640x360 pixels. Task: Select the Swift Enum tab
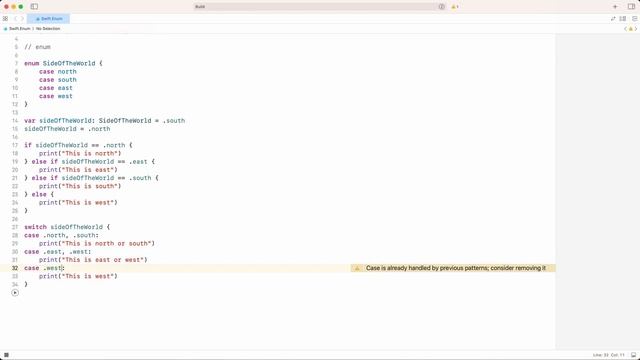click(49, 19)
